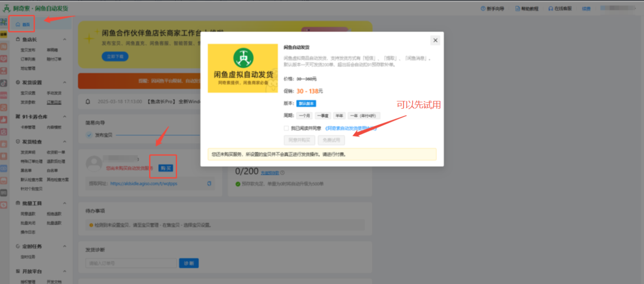Select the 半年 period option
The height and width of the screenshot is (284, 644).
pos(339,116)
